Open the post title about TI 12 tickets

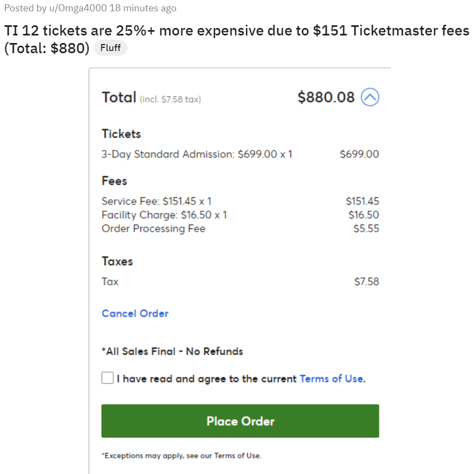click(236, 31)
